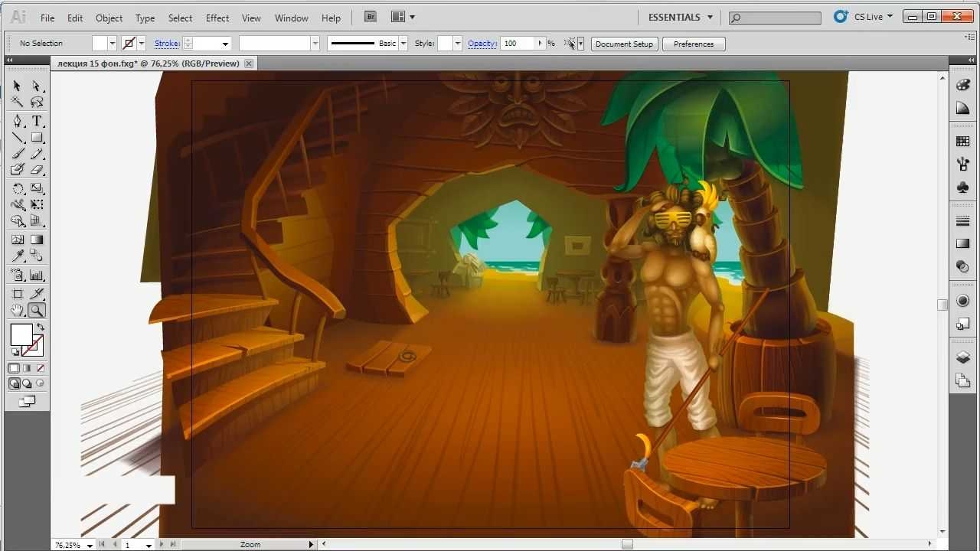The image size is (980, 551).
Task: Select the Direct Selection tool
Action: pyautogui.click(x=36, y=86)
